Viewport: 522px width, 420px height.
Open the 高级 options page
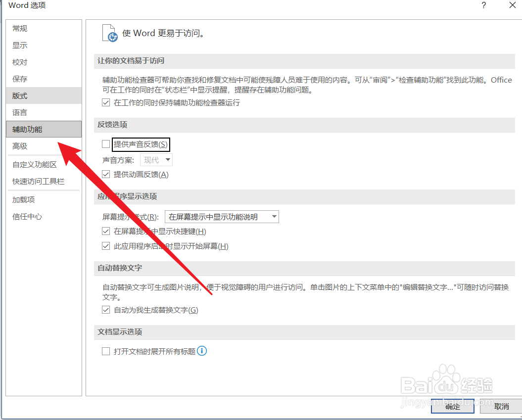pos(20,146)
